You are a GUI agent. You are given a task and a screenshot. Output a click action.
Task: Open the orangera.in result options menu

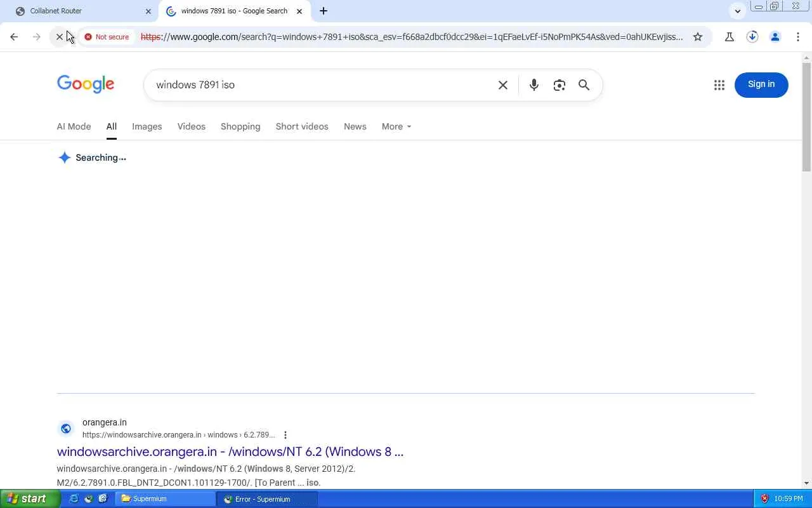pyautogui.click(x=285, y=435)
